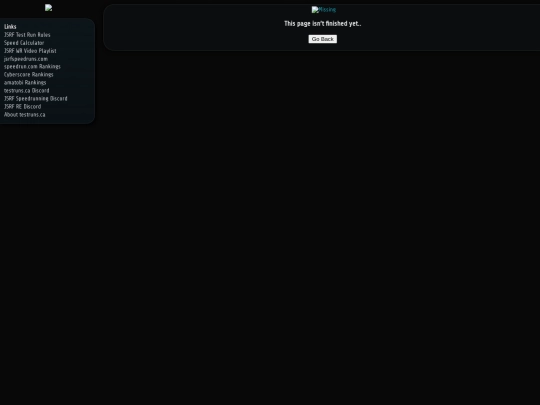Screen dimensions: 540x405
Task: Visit the jsrfspeedruns.com link
Action: pyautogui.click(x=26, y=59)
